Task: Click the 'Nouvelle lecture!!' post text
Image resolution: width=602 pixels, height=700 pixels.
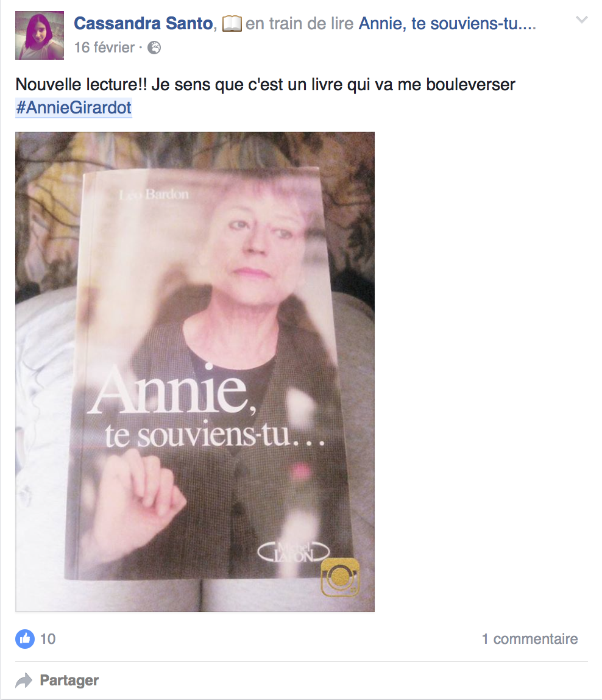Action: [81, 84]
